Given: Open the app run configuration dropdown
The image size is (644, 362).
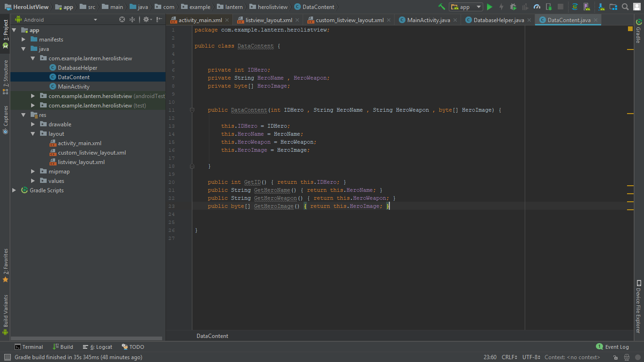Looking at the screenshot, I should click(x=466, y=7).
